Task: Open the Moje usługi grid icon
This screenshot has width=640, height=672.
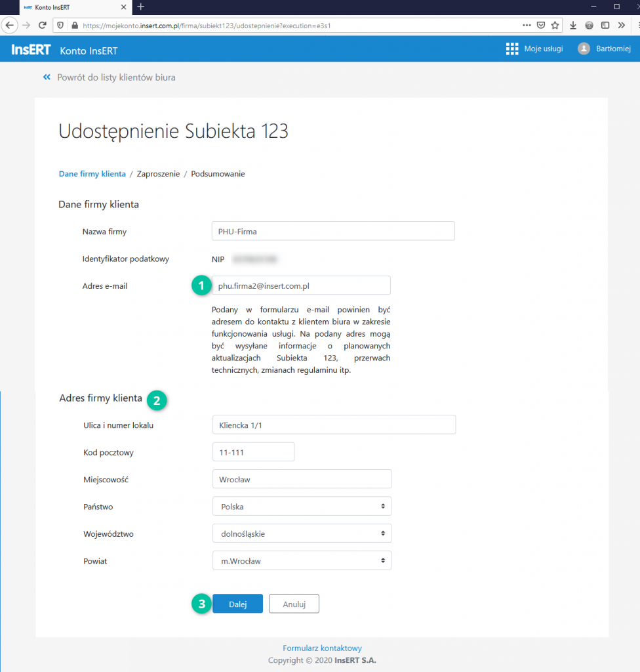Action: coord(512,49)
